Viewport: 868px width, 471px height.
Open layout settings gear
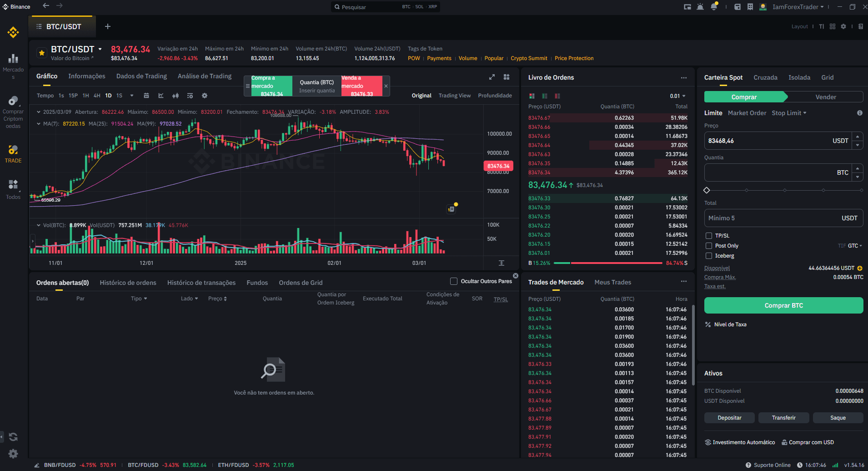(x=843, y=26)
